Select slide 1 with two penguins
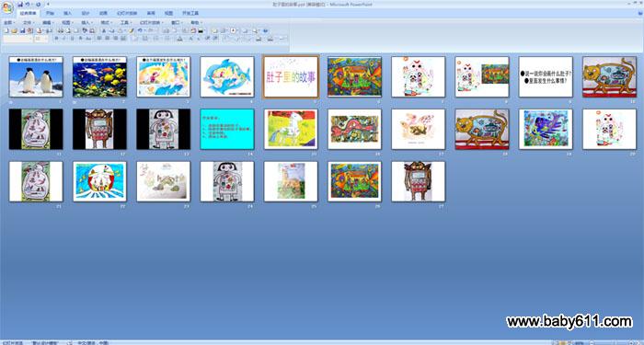The width and height of the screenshot is (644, 345). pyautogui.click(x=36, y=76)
